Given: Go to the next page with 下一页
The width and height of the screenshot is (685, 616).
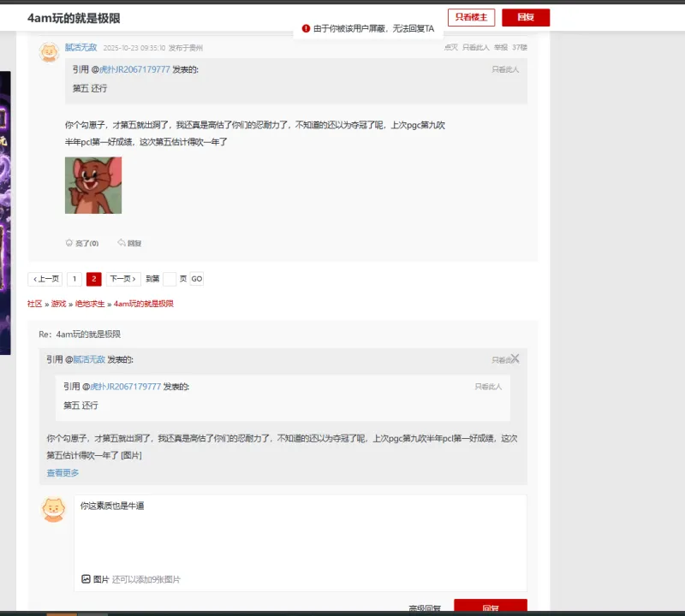Looking at the screenshot, I should coord(123,279).
